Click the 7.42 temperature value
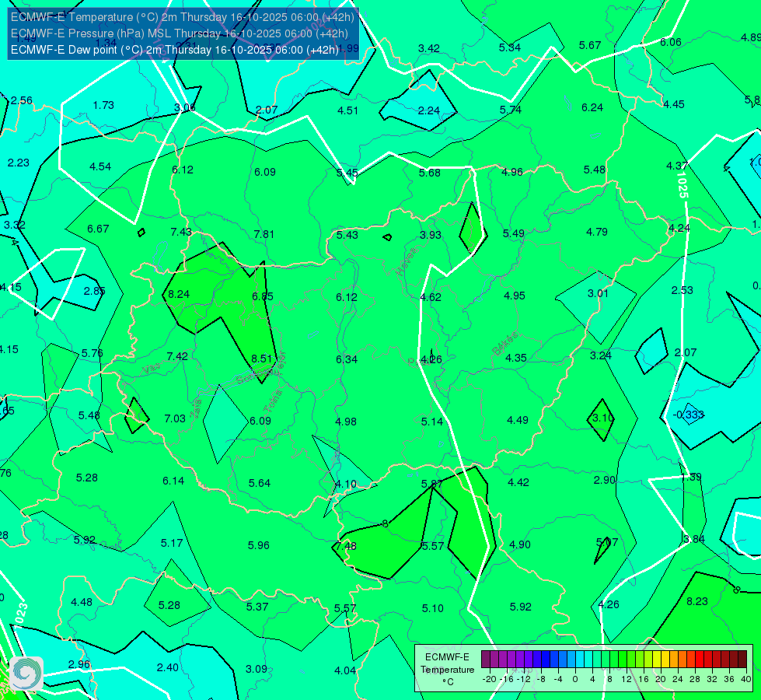Screen dimensions: 761x700 click(x=177, y=356)
